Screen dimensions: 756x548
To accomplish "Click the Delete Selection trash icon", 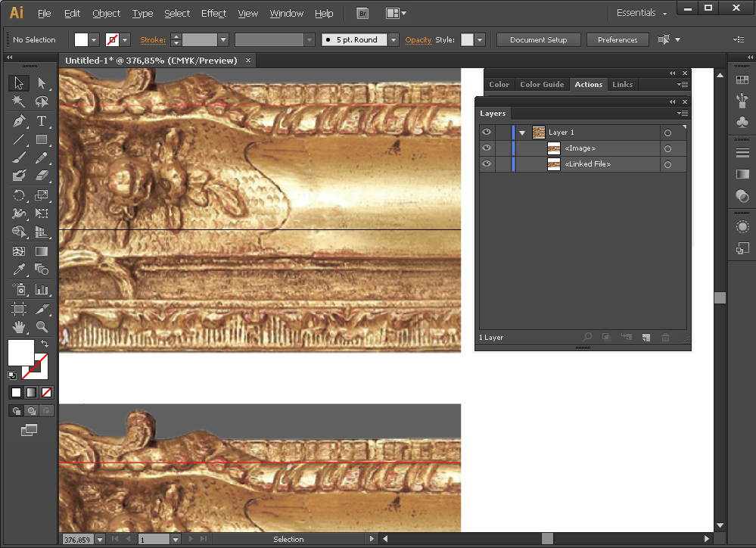I will 665,338.
